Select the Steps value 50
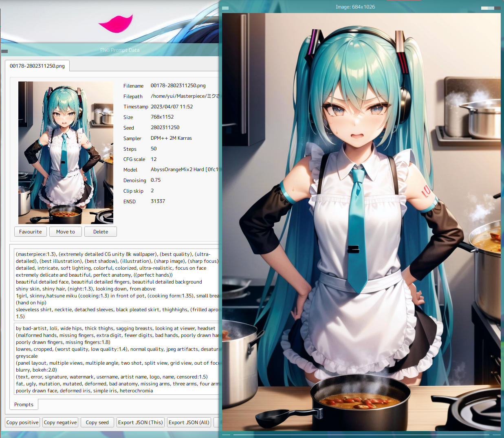 (x=154, y=149)
